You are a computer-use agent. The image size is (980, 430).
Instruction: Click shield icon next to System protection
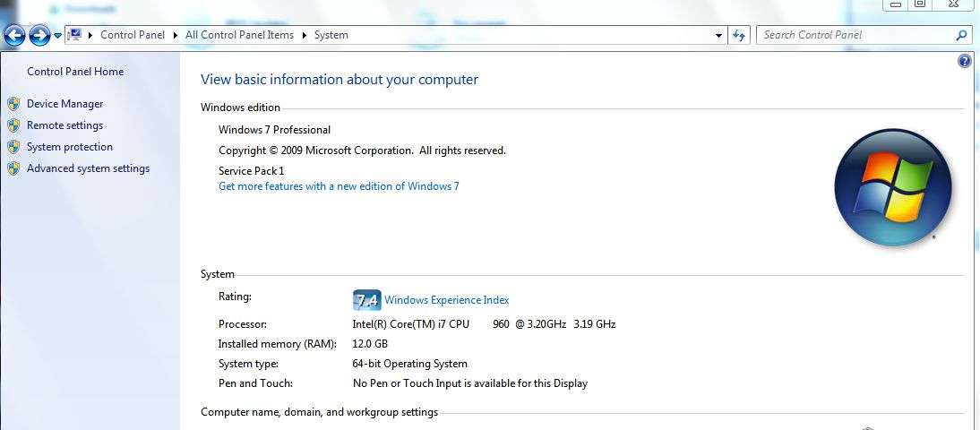(x=13, y=147)
